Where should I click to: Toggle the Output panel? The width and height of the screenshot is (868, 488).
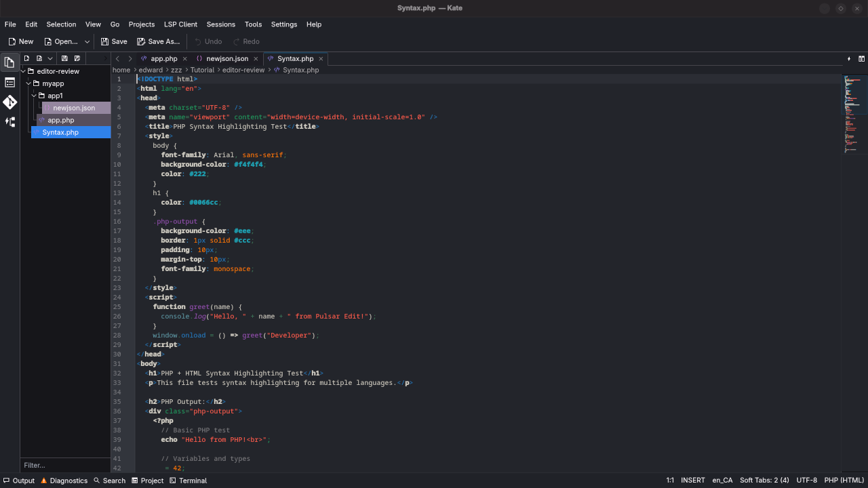[x=19, y=481]
